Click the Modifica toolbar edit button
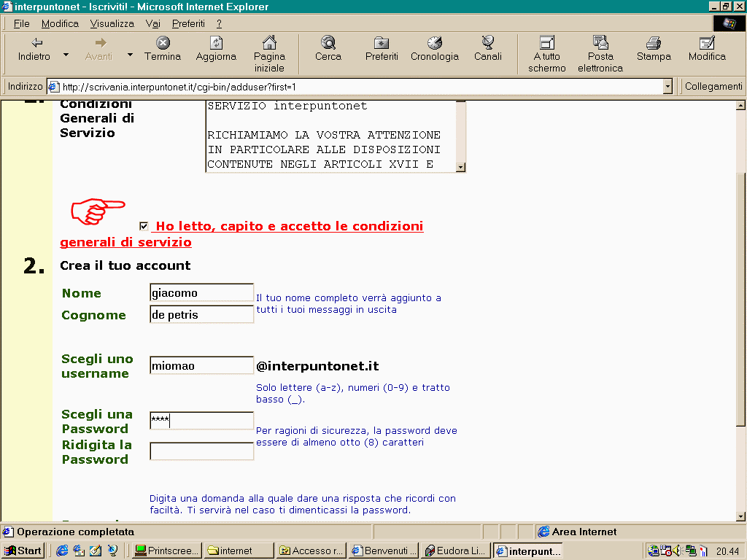Image resolution: width=747 pixels, height=560 pixels. tap(707, 49)
